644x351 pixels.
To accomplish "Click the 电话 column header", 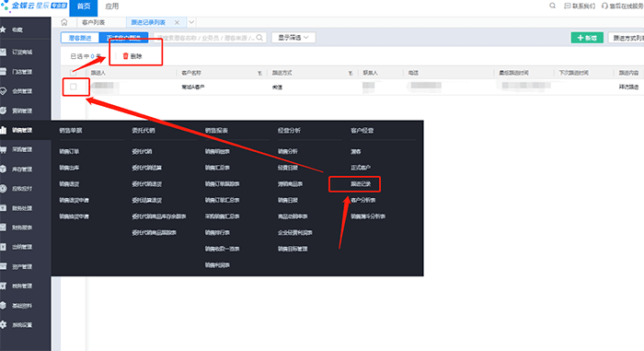I will coord(413,73).
